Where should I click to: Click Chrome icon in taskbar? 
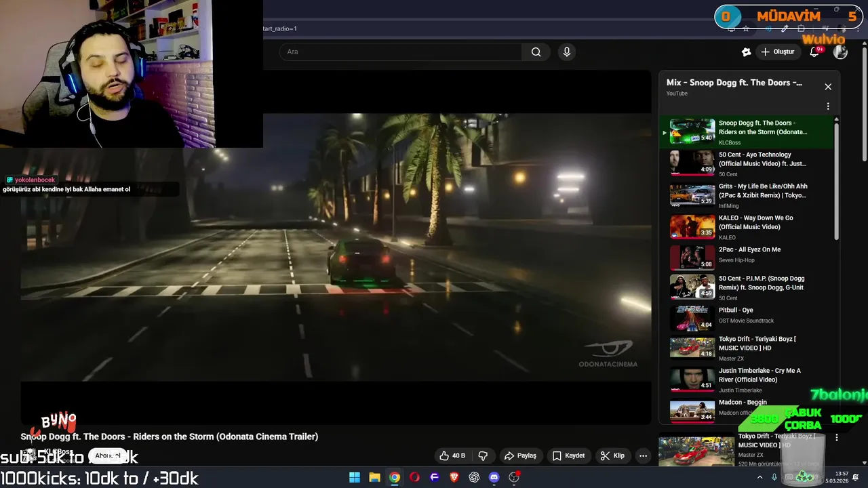[394, 477]
